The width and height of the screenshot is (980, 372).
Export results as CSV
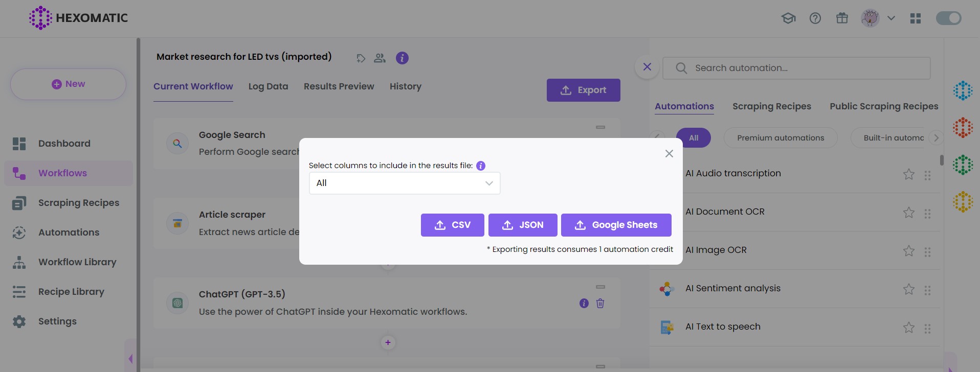452,225
